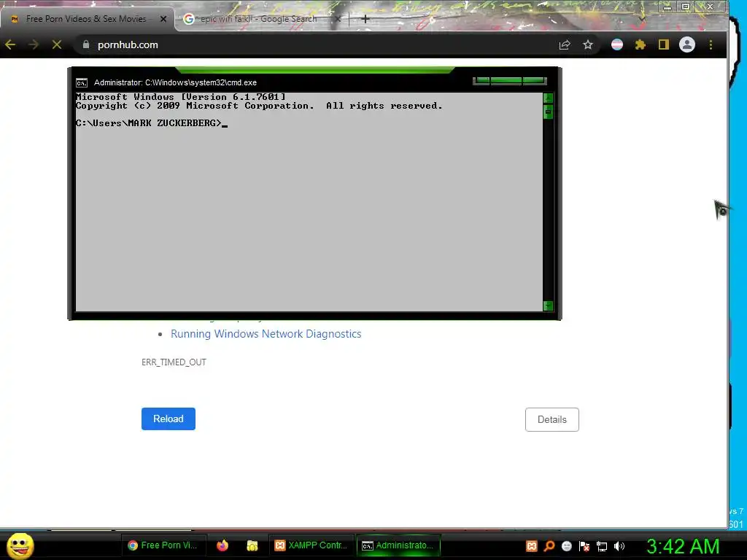Image resolution: width=747 pixels, height=560 pixels.
Task: Open Action Center flag tray icon
Action: pyautogui.click(x=584, y=546)
